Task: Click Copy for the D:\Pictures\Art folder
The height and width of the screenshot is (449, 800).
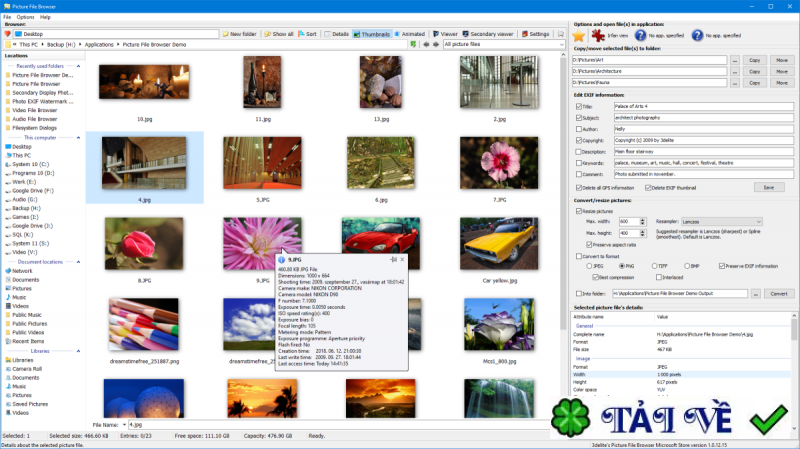Action: pos(757,60)
